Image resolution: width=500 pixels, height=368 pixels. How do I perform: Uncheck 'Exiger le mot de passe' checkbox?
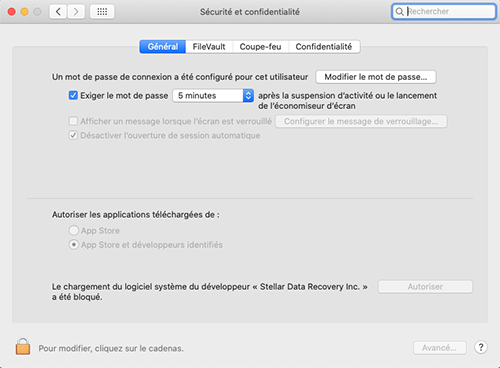click(x=73, y=96)
